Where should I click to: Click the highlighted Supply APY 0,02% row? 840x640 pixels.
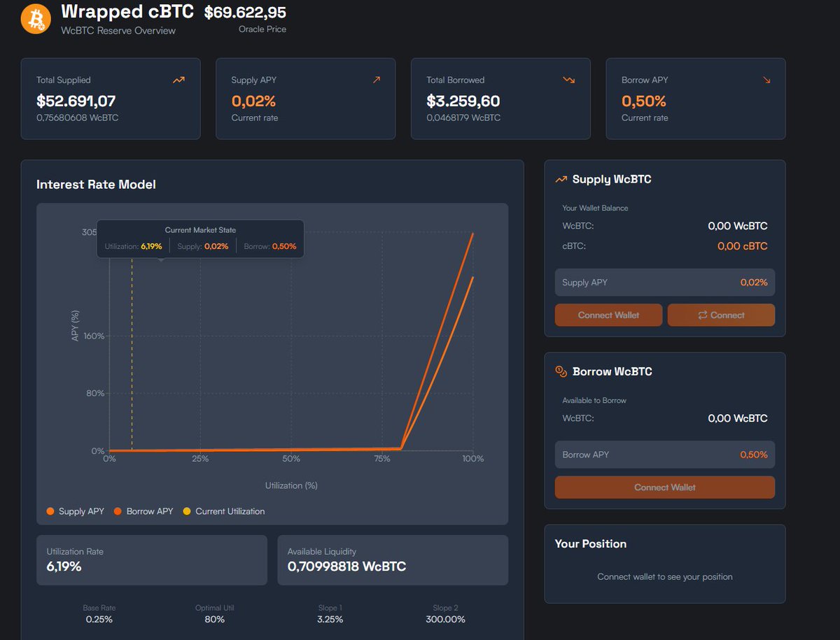pos(664,283)
